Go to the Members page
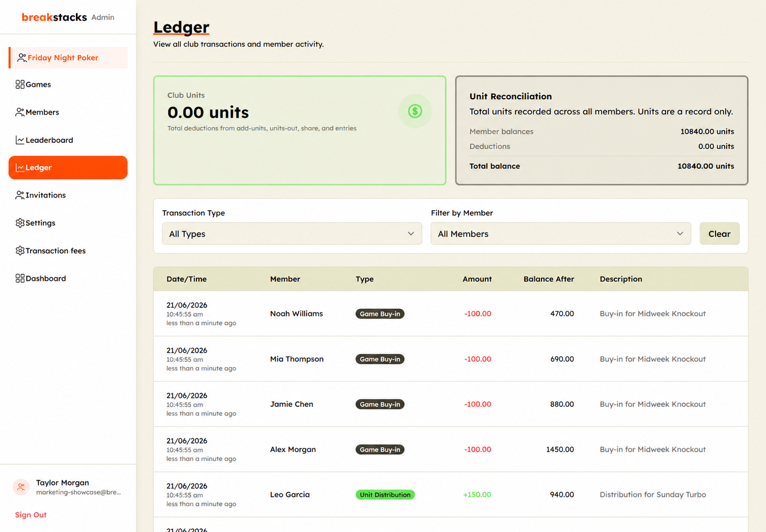Screen dimensions: 766x532 [x=68, y=112]
